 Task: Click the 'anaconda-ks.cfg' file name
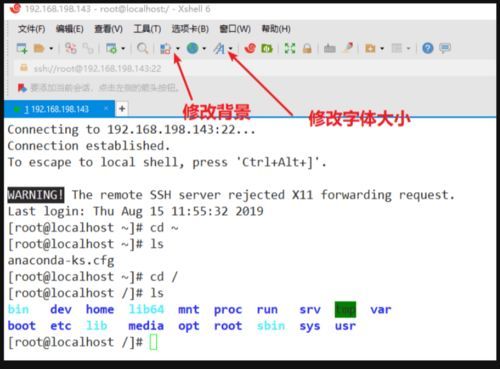(x=61, y=261)
